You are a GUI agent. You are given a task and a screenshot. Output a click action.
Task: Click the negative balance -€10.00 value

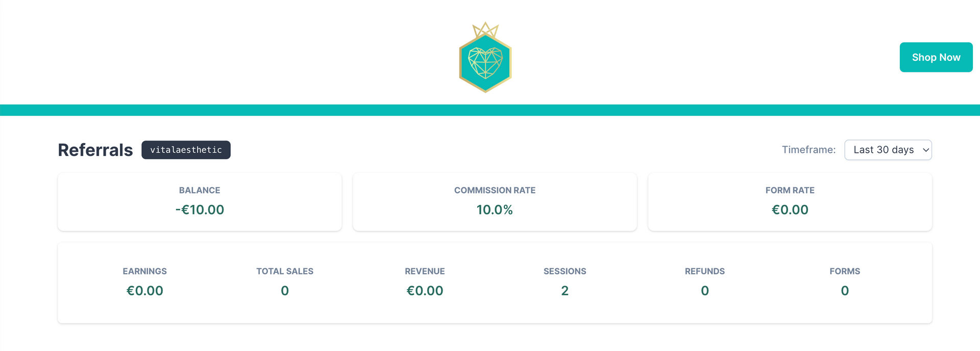click(x=200, y=209)
